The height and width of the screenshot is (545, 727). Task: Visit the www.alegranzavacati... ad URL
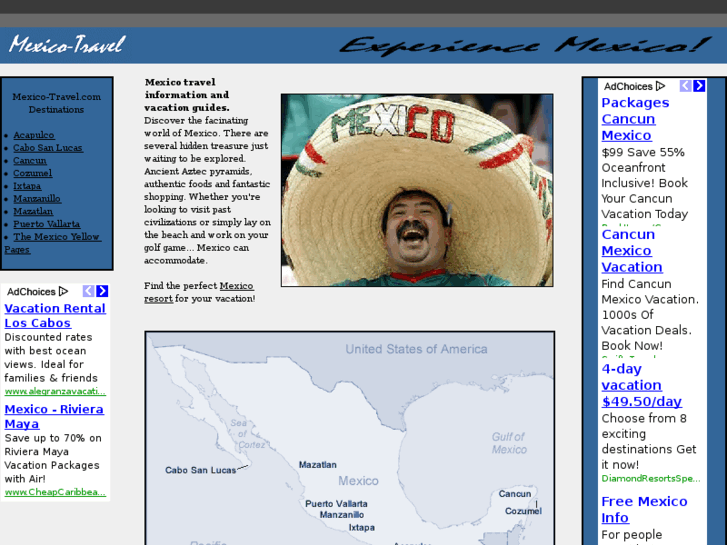pyautogui.click(x=55, y=391)
